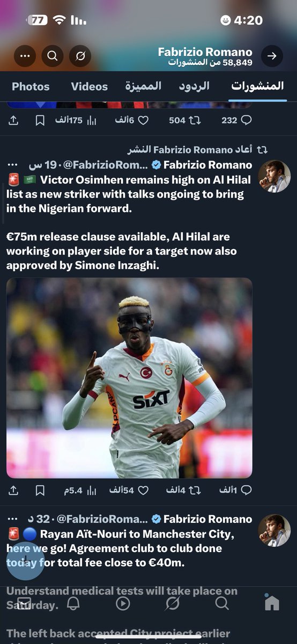The image size is (297, 644).
Task: Switch to the Photos tab
Action: pos(31,86)
